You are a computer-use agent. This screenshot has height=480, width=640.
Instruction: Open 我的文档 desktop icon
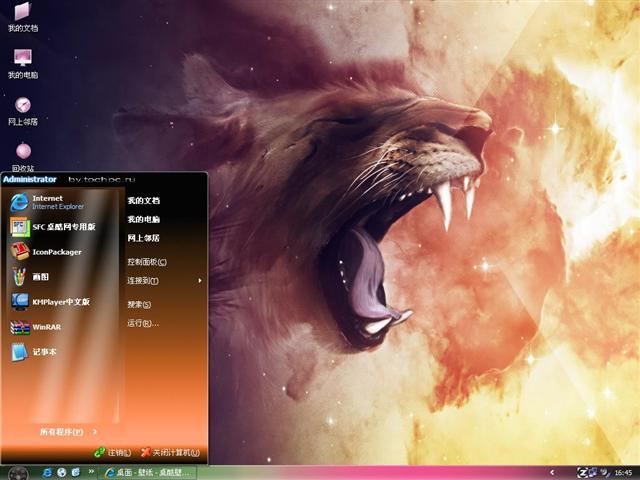coord(23,17)
